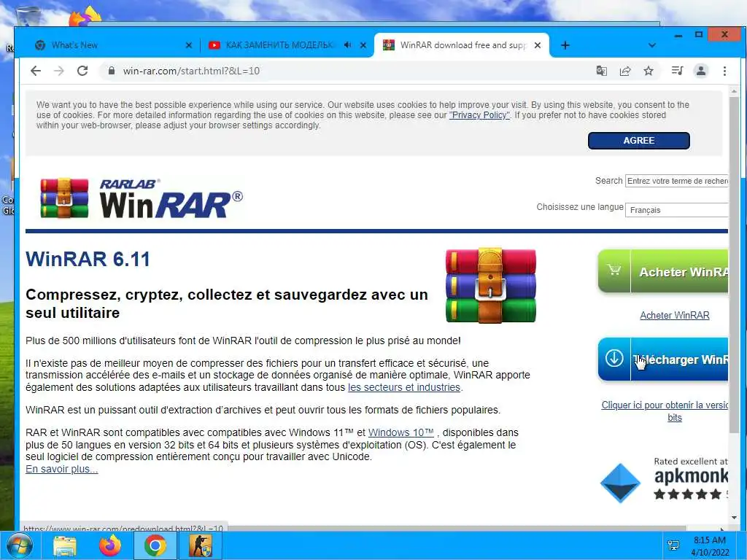Expand the tab search chevron
This screenshot has height=560, width=747.
tap(652, 45)
